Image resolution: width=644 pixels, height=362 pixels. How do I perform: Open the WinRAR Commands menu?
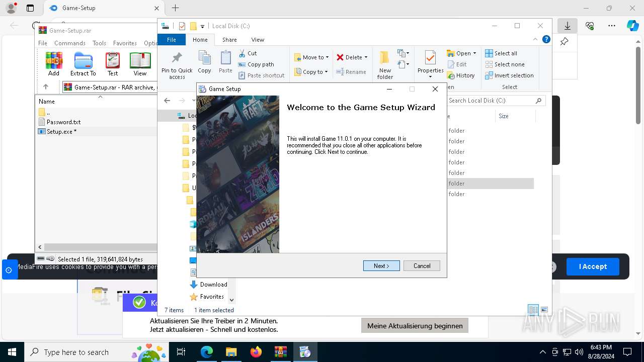(70, 43)
